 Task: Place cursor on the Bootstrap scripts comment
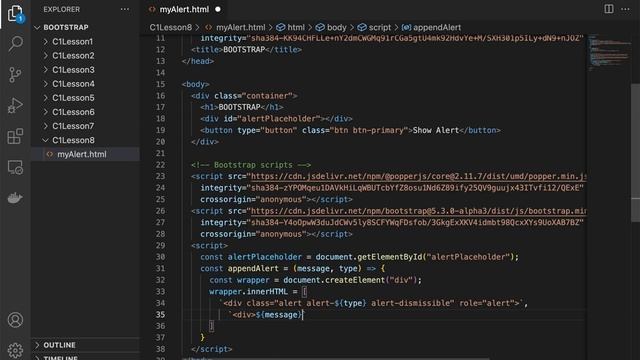251,165
